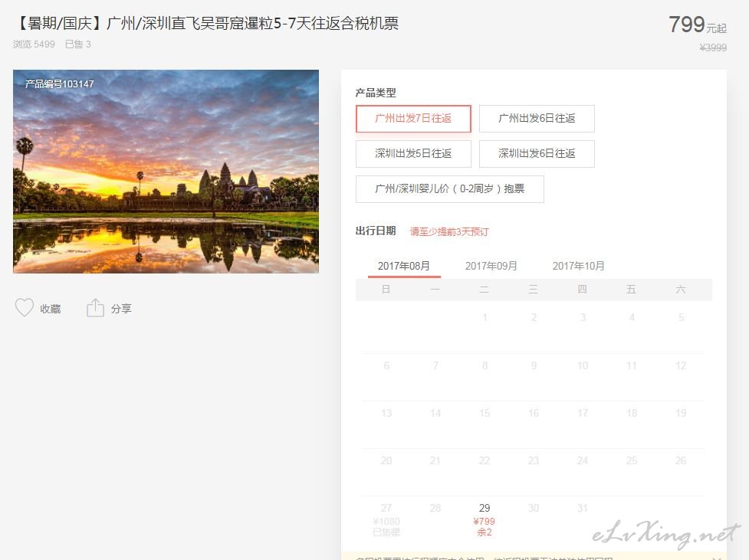Click 已售 3 sold count
The width and height of the screenshot is (749, 560).
pos(78,44)
